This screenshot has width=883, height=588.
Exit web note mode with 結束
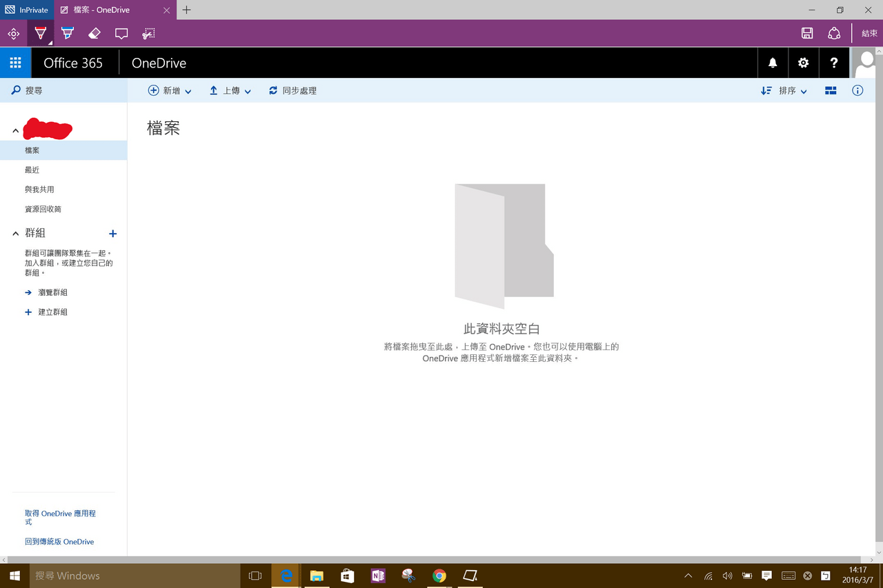point(869,33)
